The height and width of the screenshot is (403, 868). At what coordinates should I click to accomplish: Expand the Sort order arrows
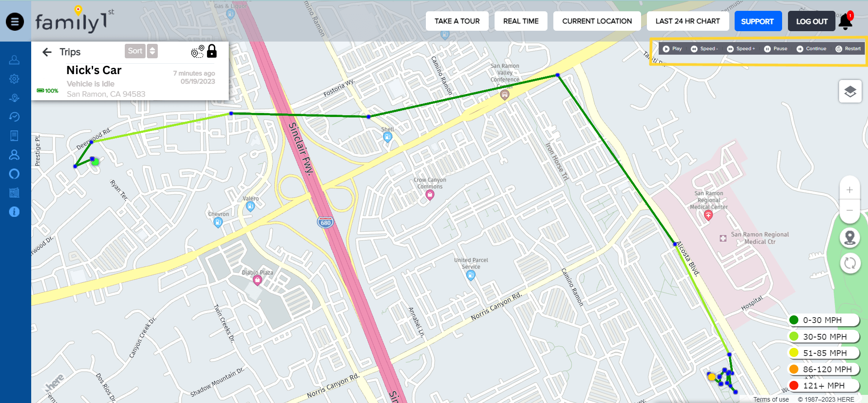(x=152, y=51)
